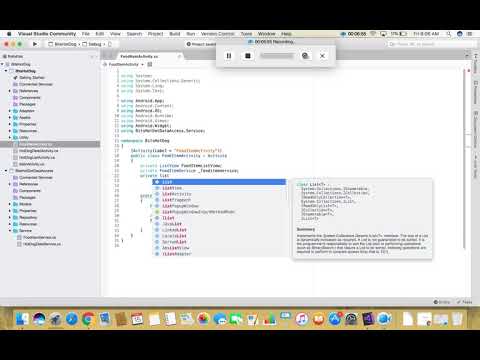The width and height of the screenshot is (480, 360).
Task: Open Getting Started in solution tree
Action: coord(32,78)
